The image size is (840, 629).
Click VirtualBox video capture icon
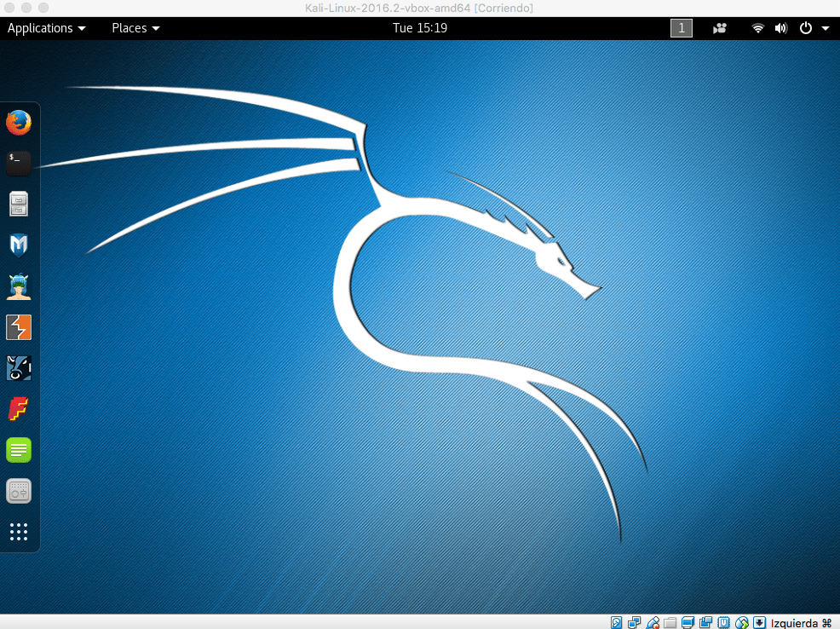tap(706, 622)
